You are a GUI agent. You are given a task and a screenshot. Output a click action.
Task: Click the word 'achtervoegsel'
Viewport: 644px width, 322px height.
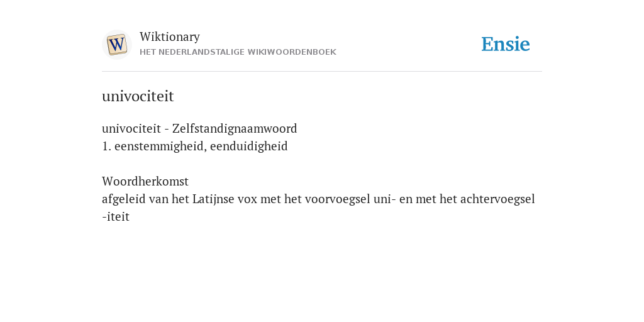pyautogui.click(x=497, y=199)
